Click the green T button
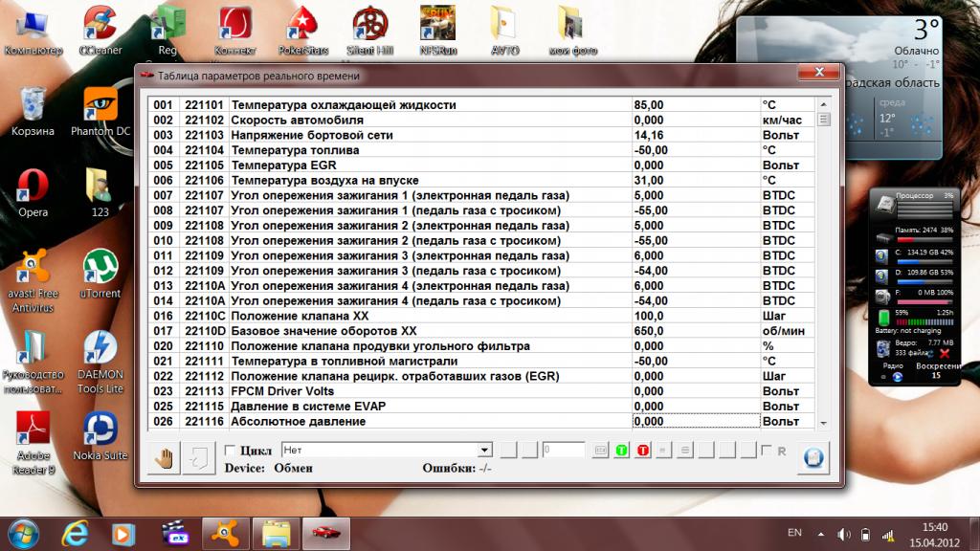The image size is (980, 551). (622, 451)
